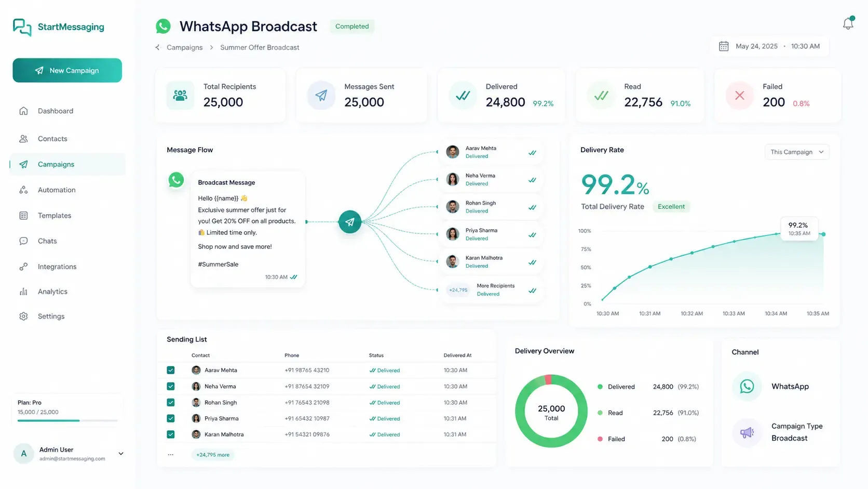
Task: Open the Dashboard menu item
Action: click(67, 111)
